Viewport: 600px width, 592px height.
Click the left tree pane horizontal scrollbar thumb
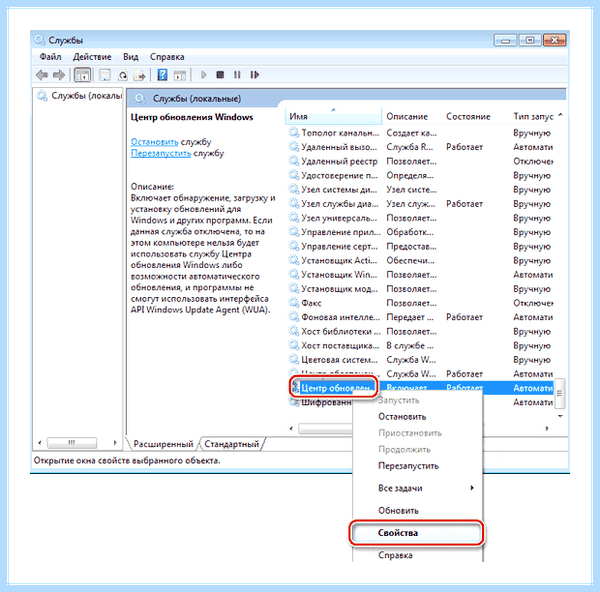pos(72,443)
